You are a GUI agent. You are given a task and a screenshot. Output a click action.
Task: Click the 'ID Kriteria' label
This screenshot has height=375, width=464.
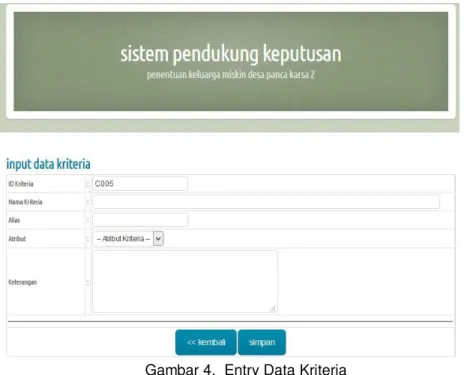[x=21, y=184]
